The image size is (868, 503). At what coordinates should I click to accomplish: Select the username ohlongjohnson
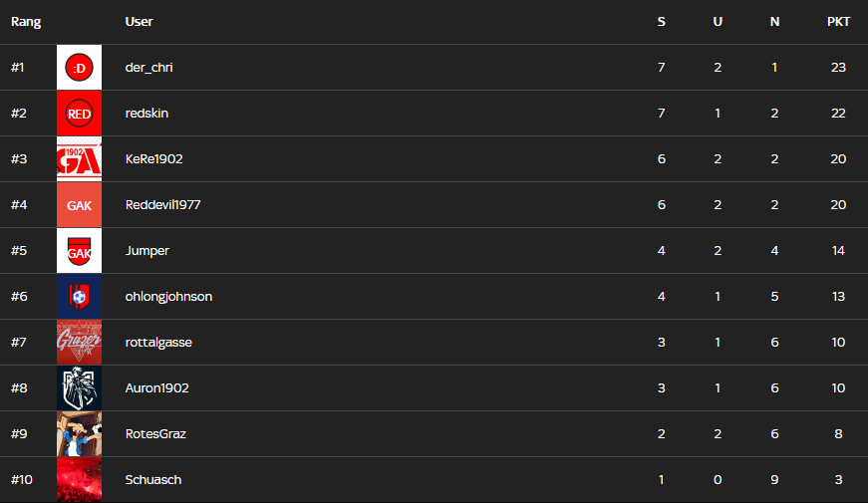pos(168,297)
